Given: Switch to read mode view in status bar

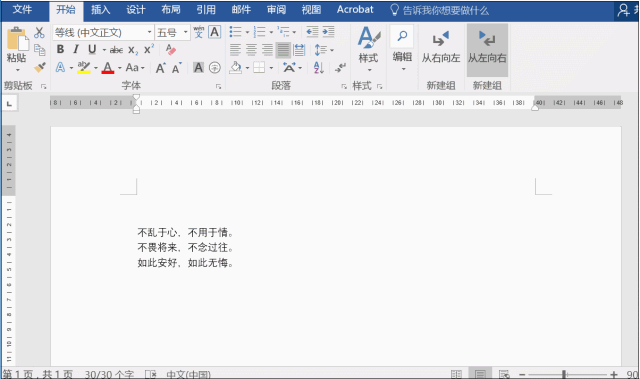Looking at the screenshot, I should tap(456, 374).
